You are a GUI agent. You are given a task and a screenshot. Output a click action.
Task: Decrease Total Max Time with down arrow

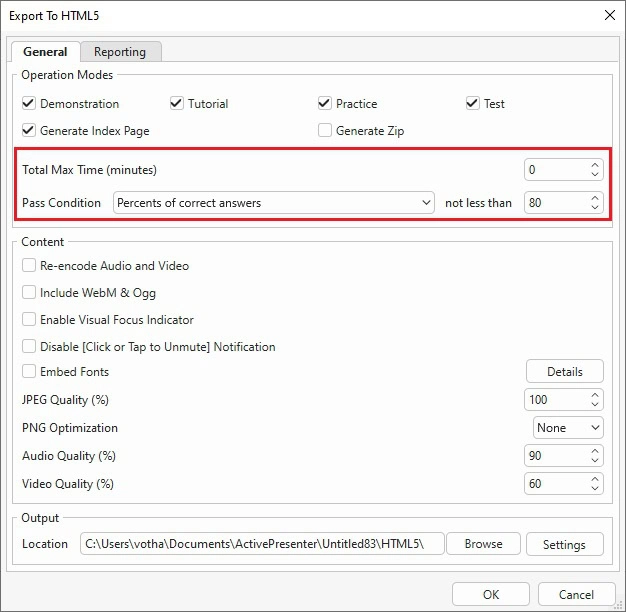[x=595, y=174]
